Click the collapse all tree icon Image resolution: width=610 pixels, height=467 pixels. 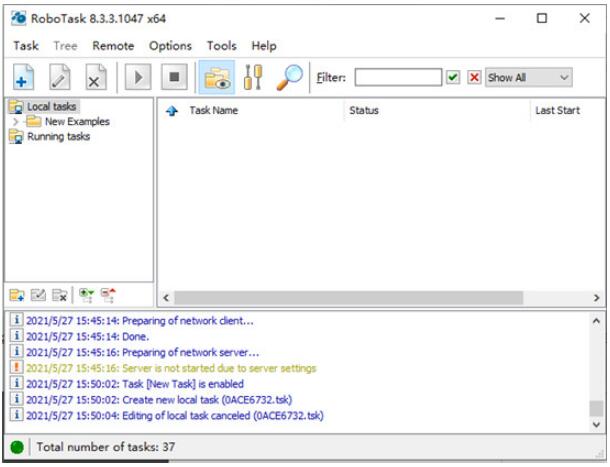108,295
